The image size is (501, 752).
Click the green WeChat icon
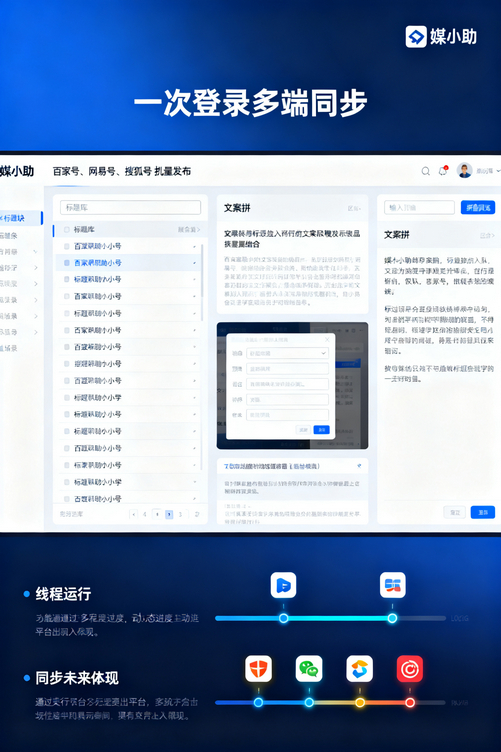[309, 669]
